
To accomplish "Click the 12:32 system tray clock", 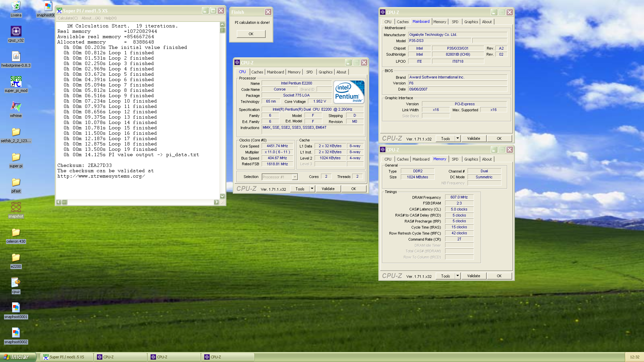I will click(x=635, y=357).
